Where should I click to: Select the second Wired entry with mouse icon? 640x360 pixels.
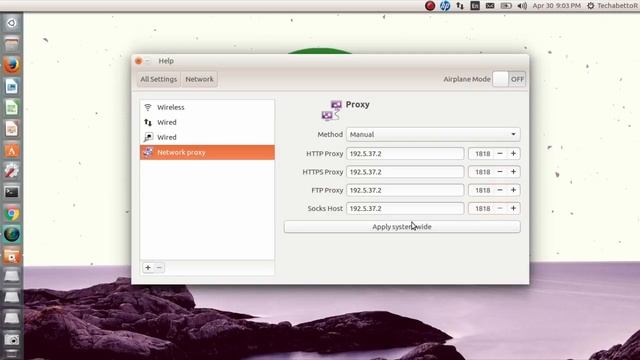pyautogui.click(x=207, y=137)
